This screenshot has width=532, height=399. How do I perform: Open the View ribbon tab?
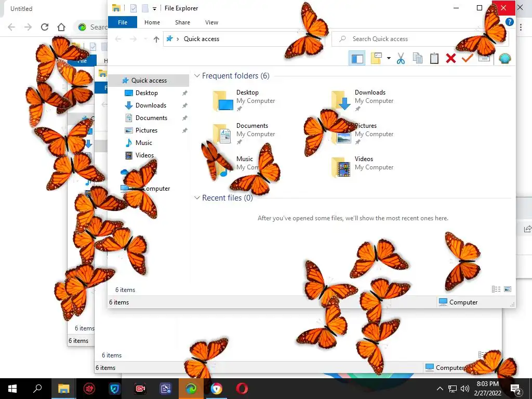[x=212, y=22]
